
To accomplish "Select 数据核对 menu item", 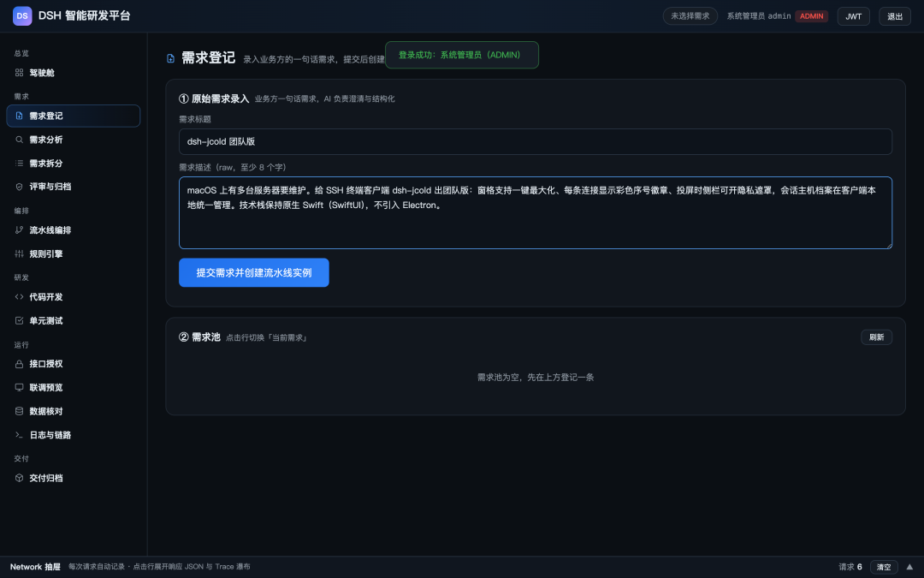I will click(x=73, y=411).
